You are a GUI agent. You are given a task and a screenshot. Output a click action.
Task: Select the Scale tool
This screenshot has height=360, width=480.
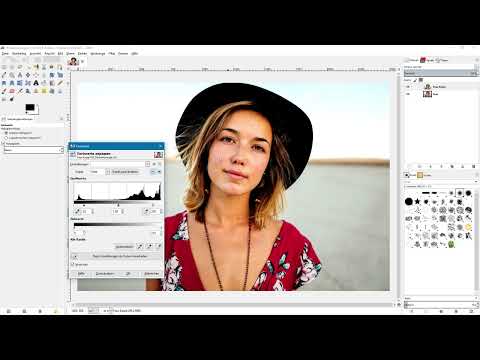60,75
